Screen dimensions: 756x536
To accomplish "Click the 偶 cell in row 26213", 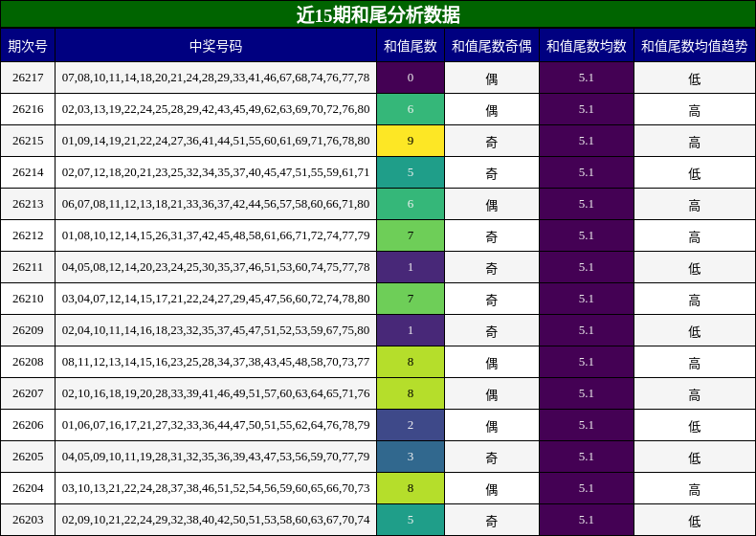I will tap(491, 204).
